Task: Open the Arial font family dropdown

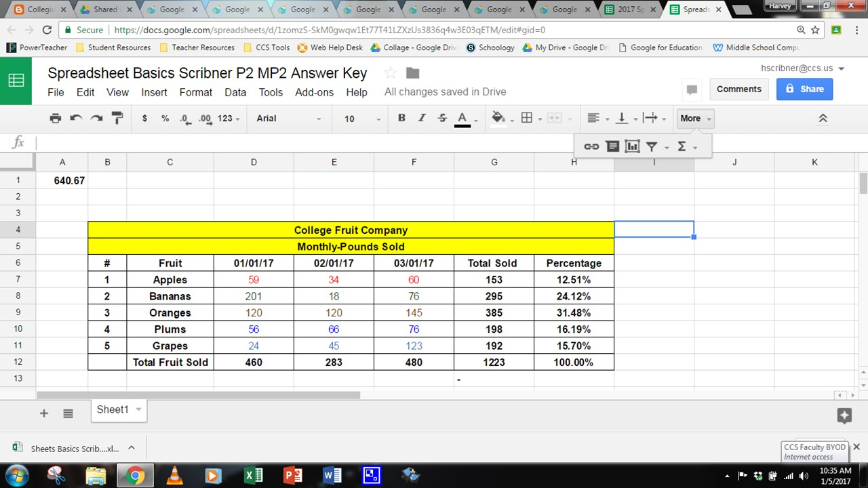Action: [289, 119]
